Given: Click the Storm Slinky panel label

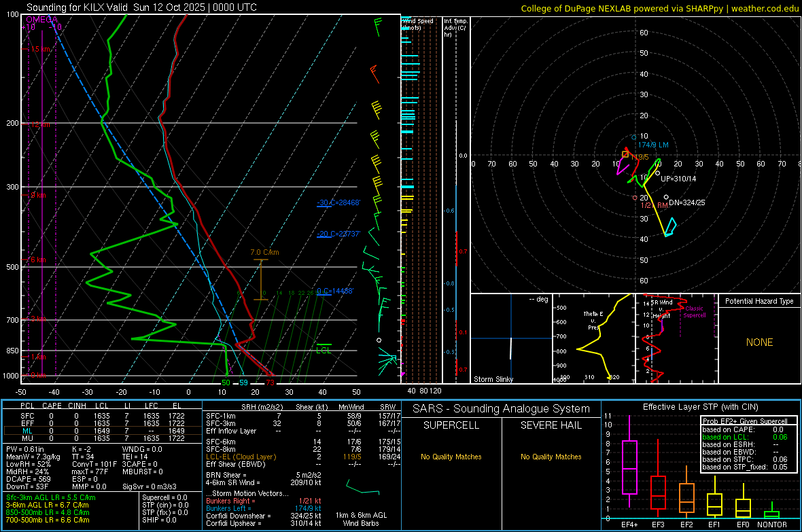Looking at the screenshot, I should [x=493, y=379].
